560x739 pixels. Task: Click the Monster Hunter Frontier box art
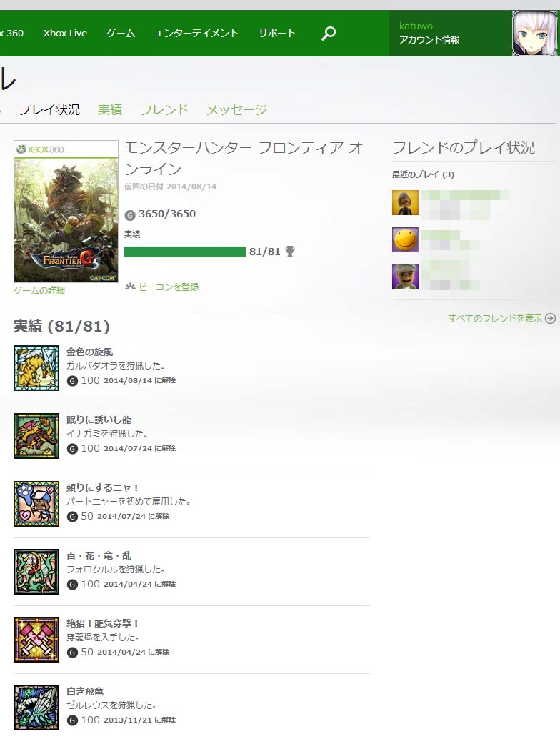(66, 211)
